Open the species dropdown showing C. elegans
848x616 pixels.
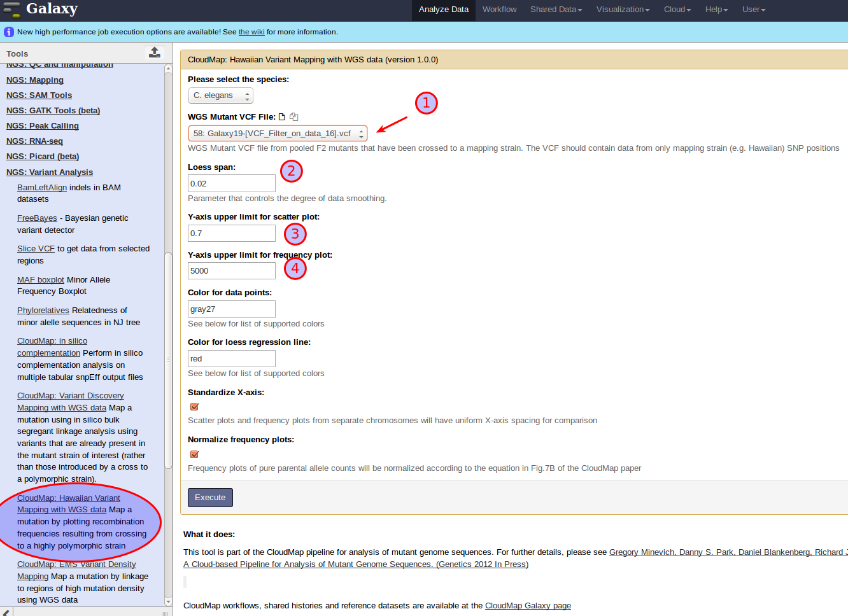coord(221,95)
